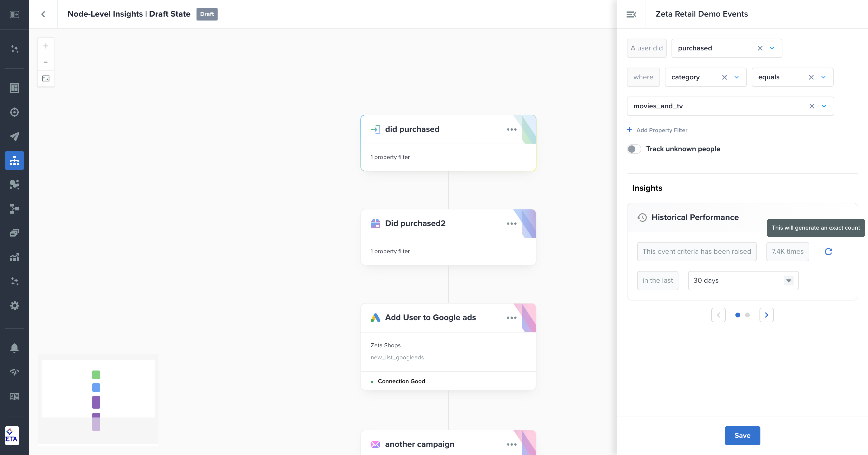Click the refresh exact count icon

[x=828, y=252]
